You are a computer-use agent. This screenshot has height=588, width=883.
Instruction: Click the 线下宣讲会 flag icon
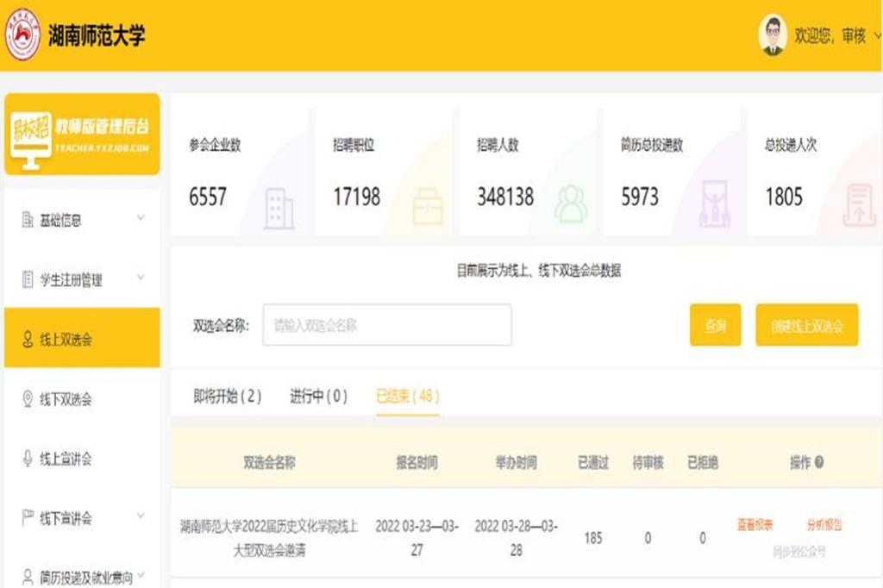click(x=27, y=518)
